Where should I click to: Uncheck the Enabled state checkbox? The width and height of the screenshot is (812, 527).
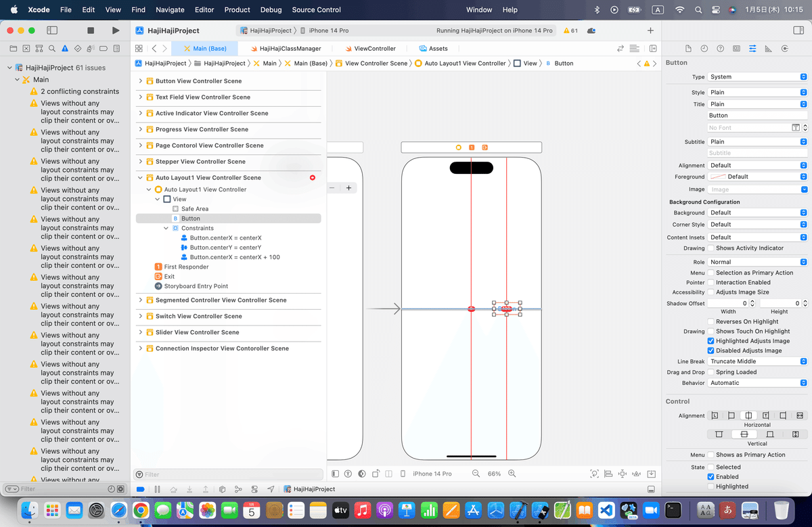tap(710, 477)
